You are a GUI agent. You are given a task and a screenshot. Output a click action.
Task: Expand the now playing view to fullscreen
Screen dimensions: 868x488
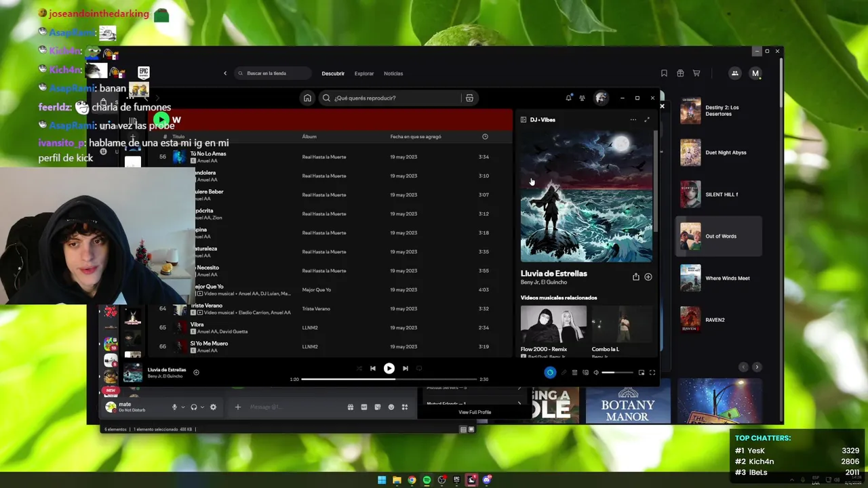tap(647, 119)
